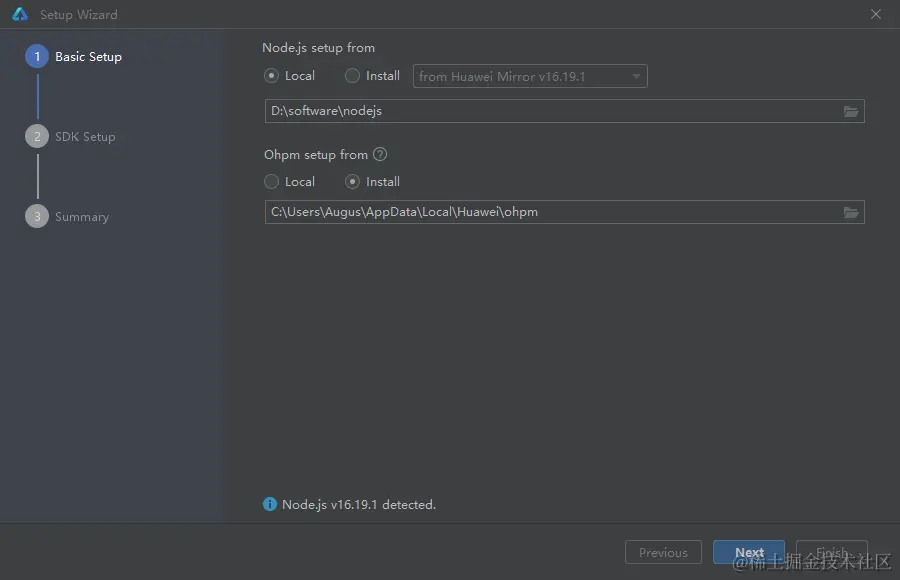Click the Ohpm setup help question icon
The width and height of the screenshot is (900, 580).
tap(380, 154)
